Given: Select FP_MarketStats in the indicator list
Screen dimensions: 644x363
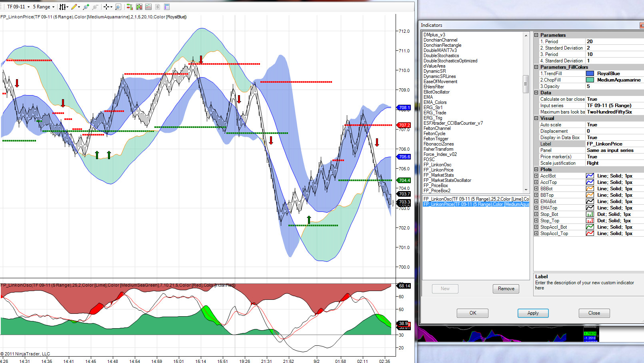Looking at the screenshot, I should coord(438,175).
